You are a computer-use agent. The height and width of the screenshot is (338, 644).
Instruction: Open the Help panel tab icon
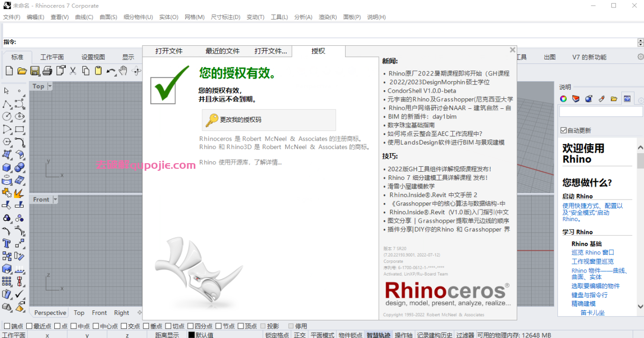(x=627, y=99)
